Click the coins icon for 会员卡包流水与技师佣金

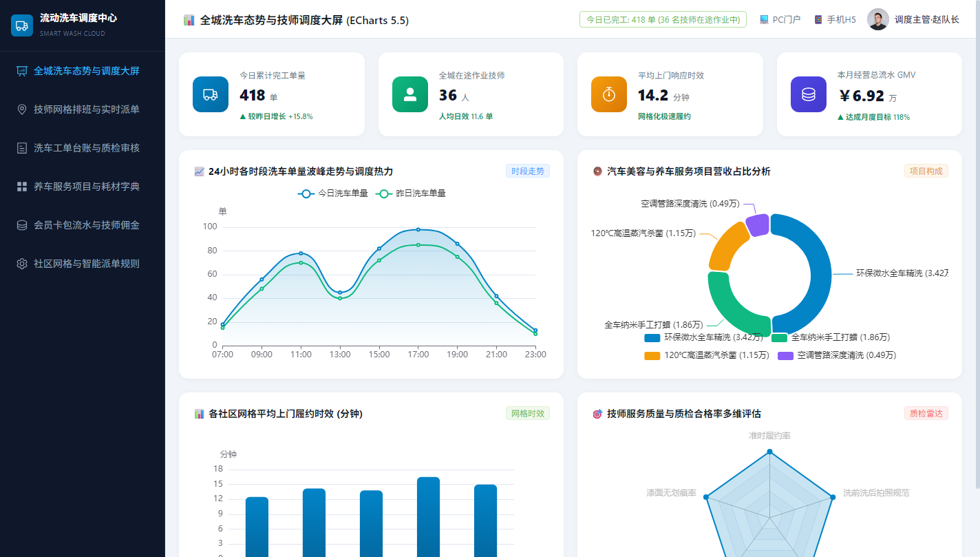coord(22,225)
